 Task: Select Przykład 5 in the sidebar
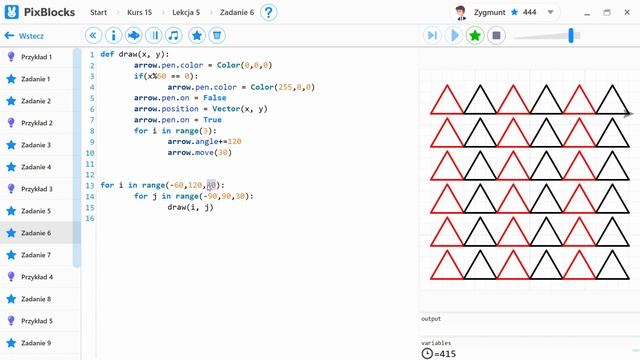(37, 321)
